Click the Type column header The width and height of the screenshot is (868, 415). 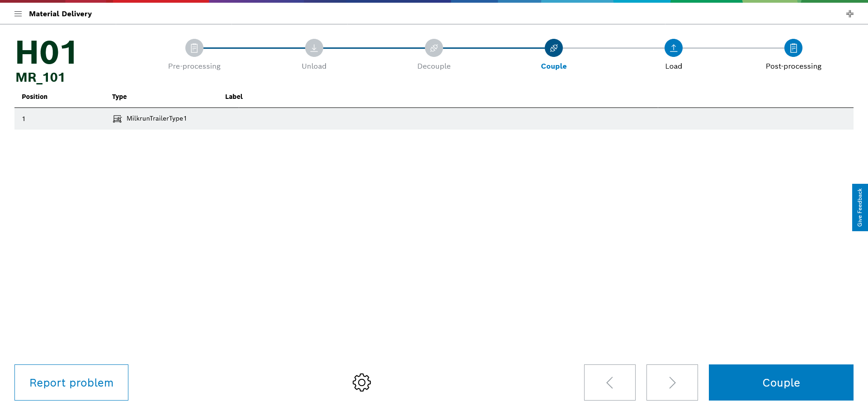pyautogui.click(x=119, y=97)
